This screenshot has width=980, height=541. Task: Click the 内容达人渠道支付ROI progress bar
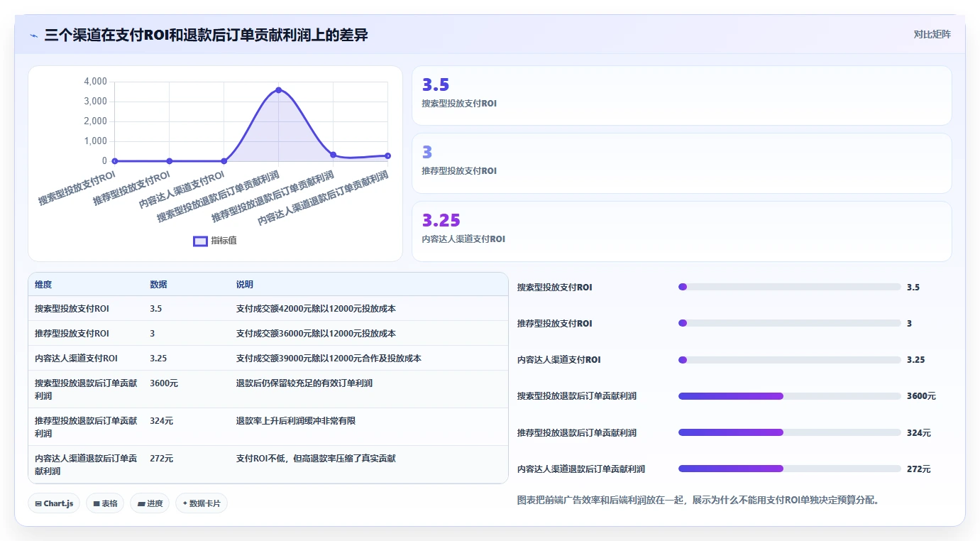(x=789, y=359)
